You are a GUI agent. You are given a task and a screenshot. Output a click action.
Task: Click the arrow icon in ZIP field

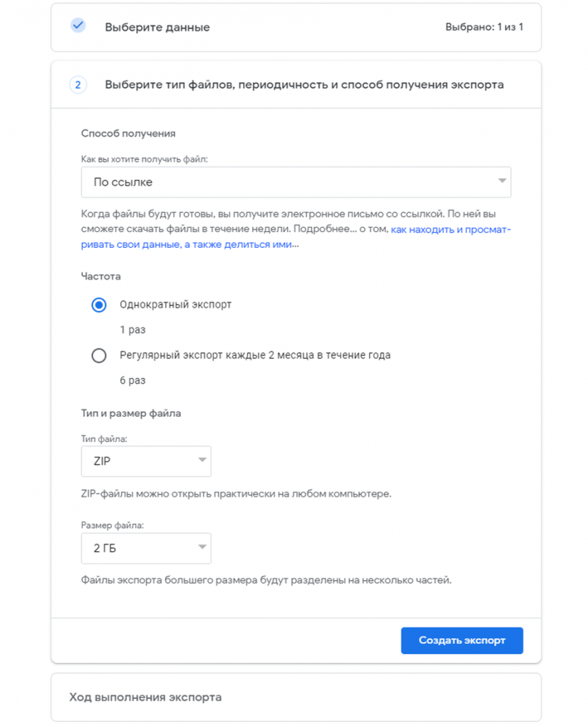pos(202,461)
